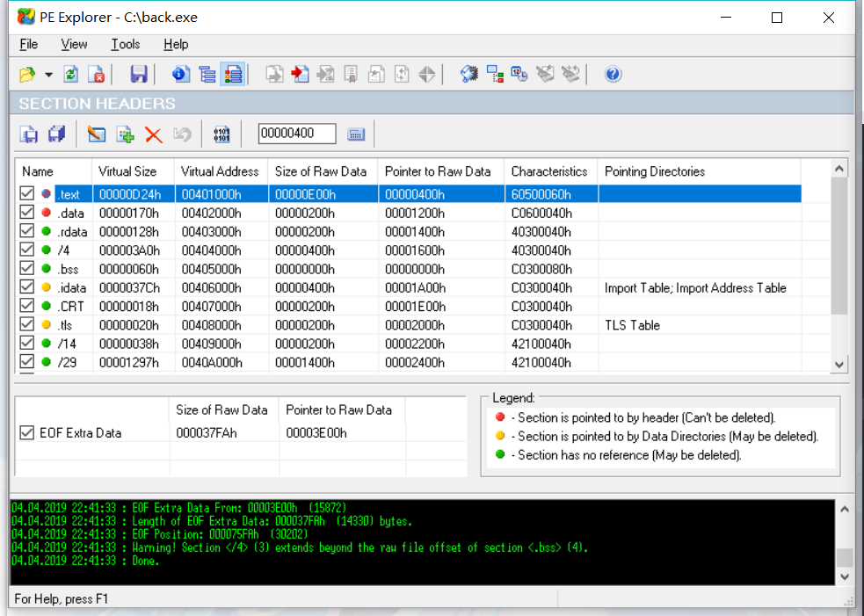Click the 00405000h virtual address of .bss
864x616 pixels.
[212, 269]
